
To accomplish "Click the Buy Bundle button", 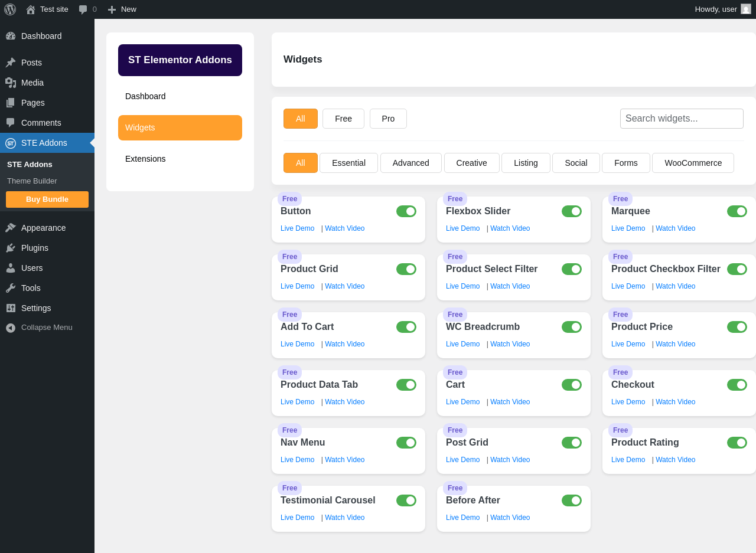I will pos(47,199).
